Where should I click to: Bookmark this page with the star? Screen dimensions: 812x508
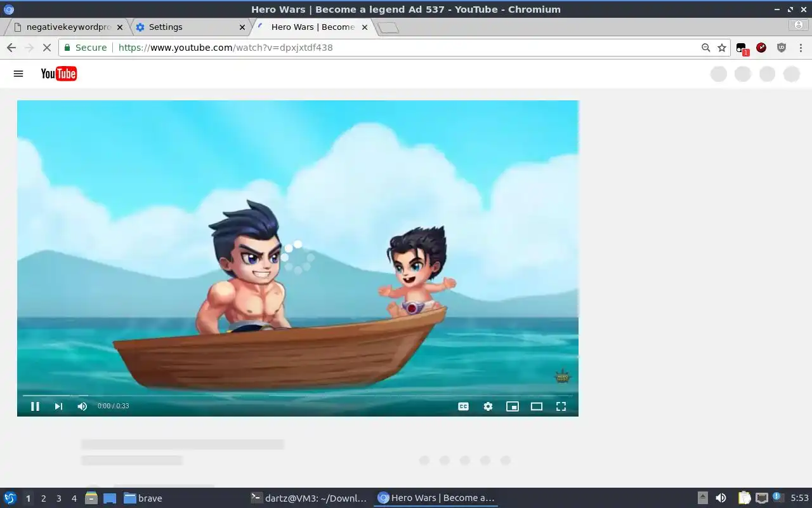tap(722, 48)
